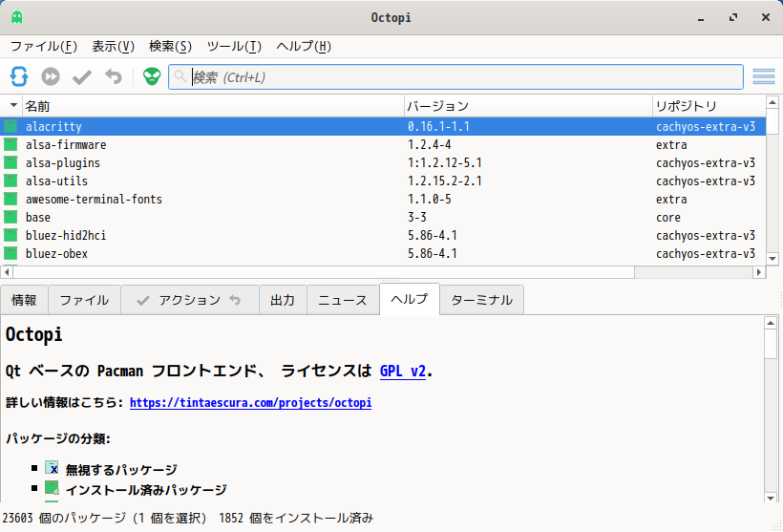Click the sync database toolbar icon
Viewport: 783px width, 532px height.
(19, 77)
